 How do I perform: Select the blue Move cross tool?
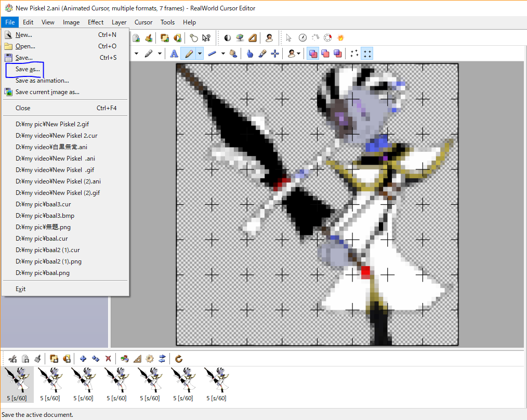tap(275, 54)
